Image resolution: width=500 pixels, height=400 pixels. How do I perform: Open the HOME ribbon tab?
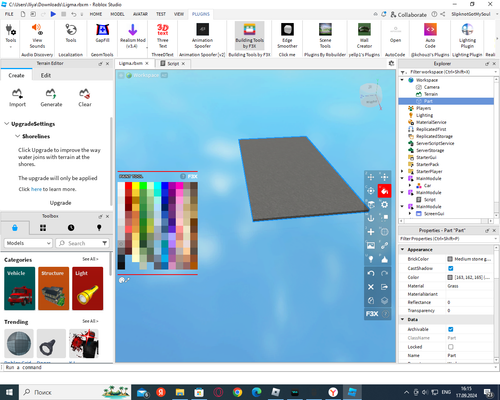tap(96, 14)
